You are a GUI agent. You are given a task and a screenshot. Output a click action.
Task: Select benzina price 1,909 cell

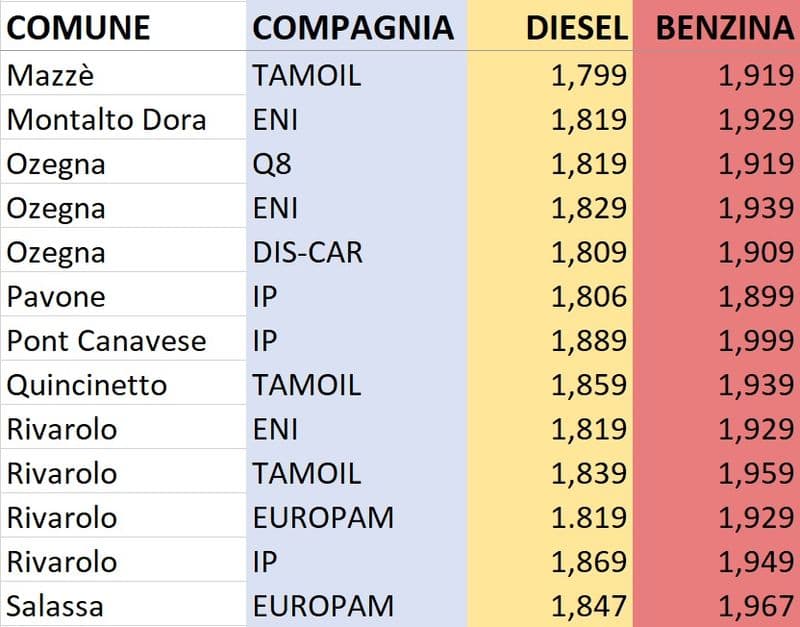[x=752, y=252]
